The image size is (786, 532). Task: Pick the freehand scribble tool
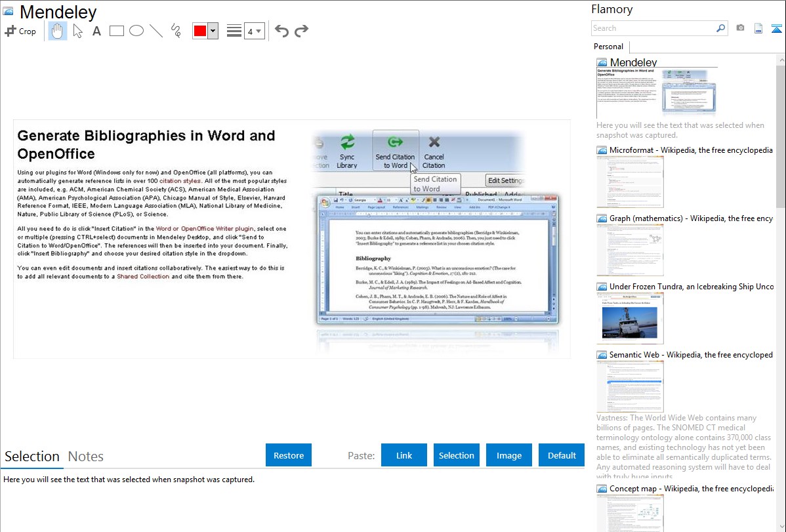pos(176,31)
